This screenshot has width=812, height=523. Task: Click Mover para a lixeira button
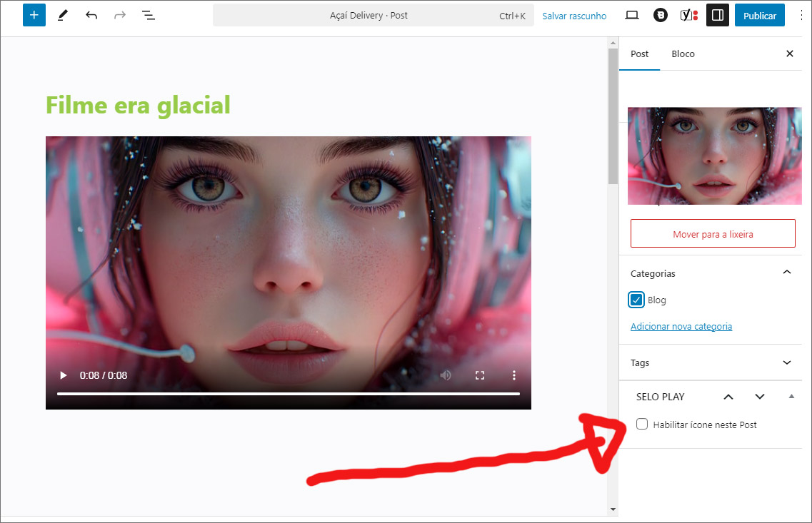coord(713,234)
